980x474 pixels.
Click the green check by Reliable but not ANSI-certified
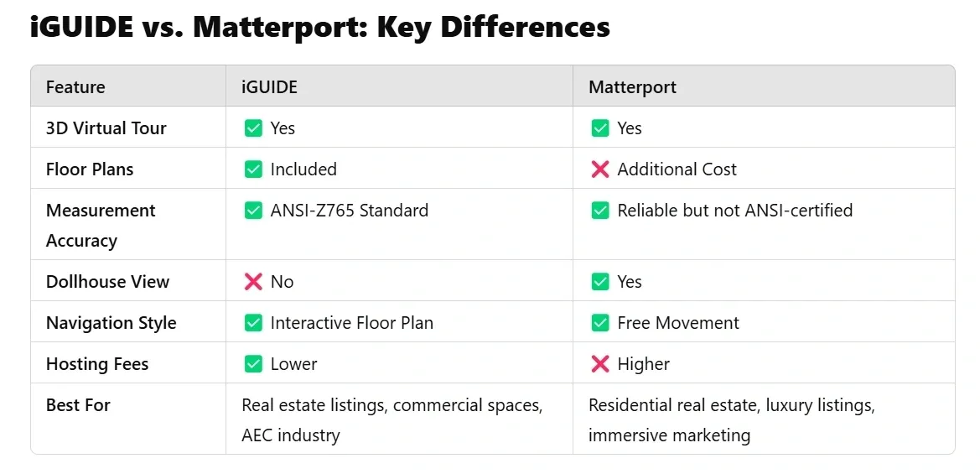tap(600, 211)
